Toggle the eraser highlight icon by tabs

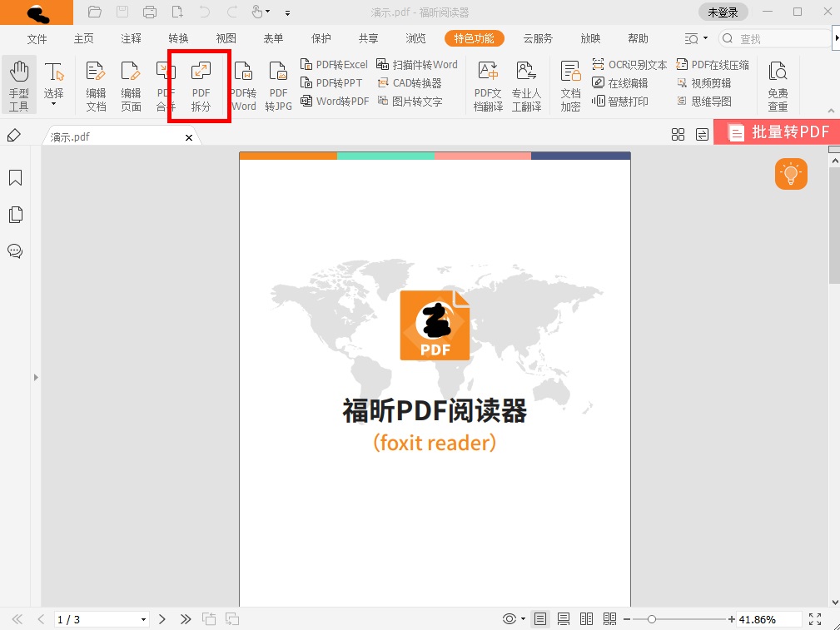click(14, 136)
